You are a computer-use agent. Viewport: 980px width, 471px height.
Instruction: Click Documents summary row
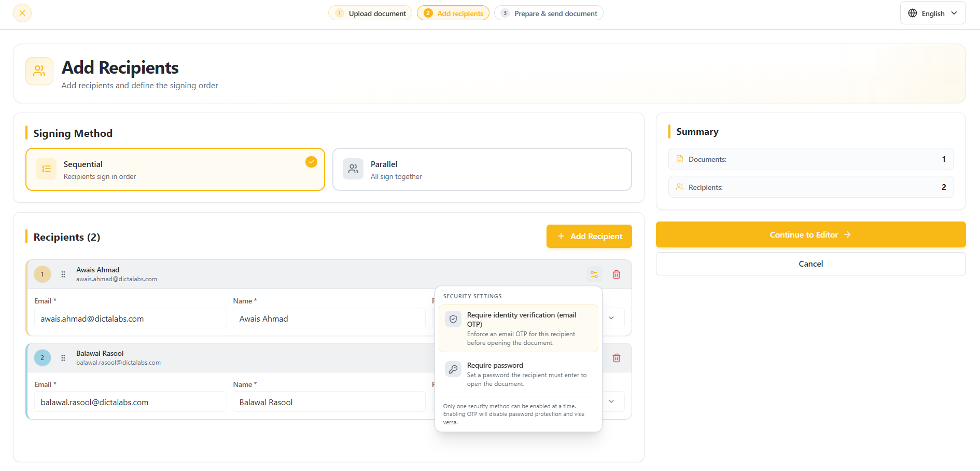pos(811,159)
